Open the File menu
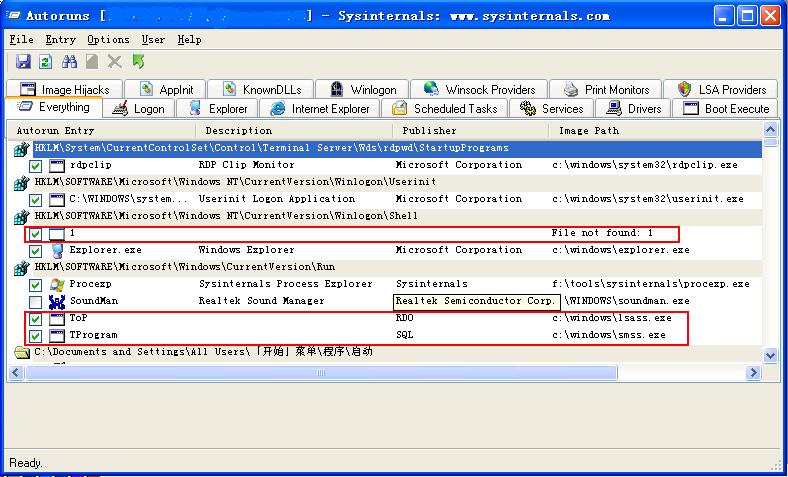 coord(22,39)
